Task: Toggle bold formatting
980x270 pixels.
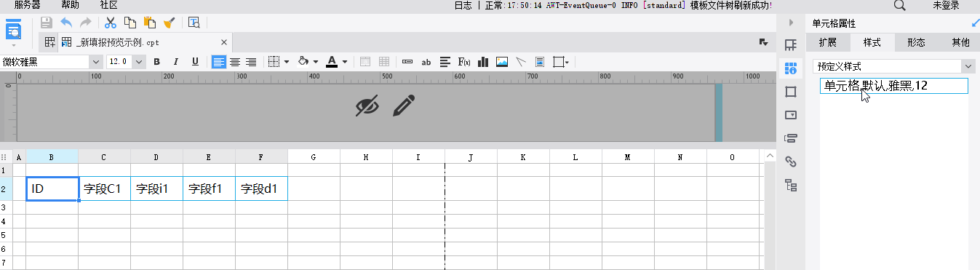Action: click(x=156, y=62)
